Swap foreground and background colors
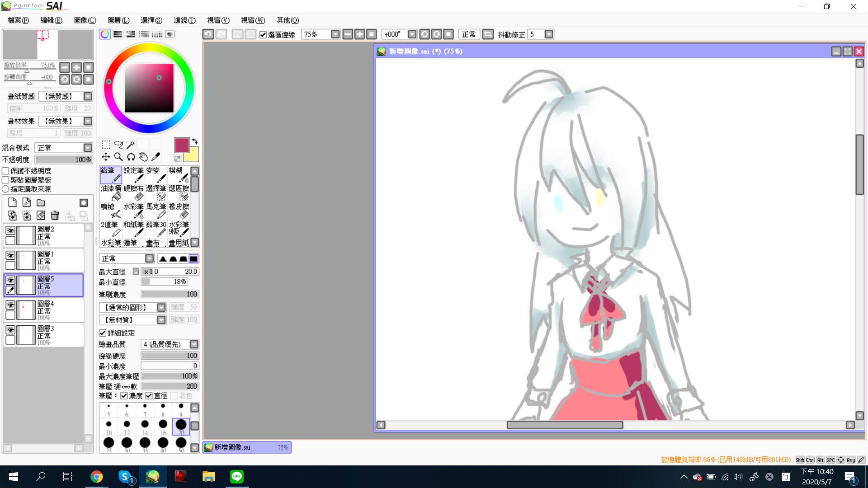 [x=195, y=141]
